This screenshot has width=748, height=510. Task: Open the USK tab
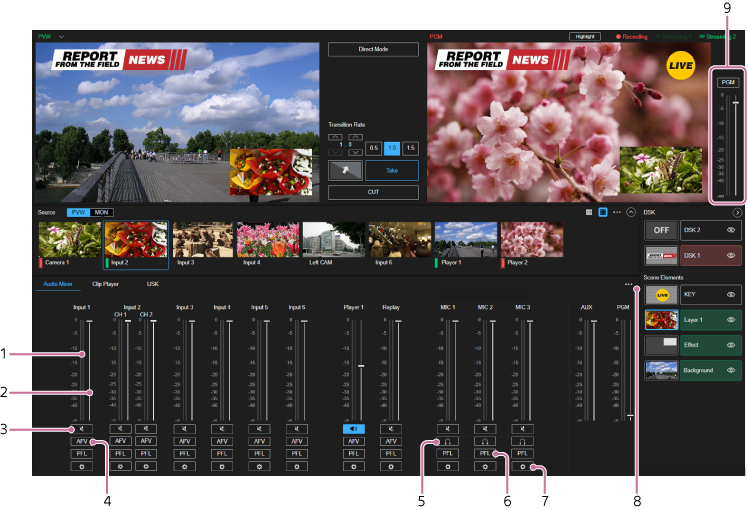(x=153, y=284)
